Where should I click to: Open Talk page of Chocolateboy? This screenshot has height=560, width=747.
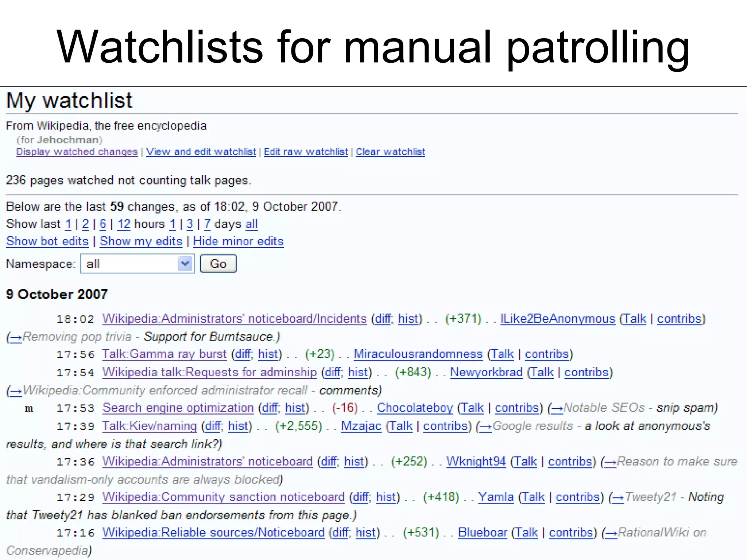[x=473, y=408]
